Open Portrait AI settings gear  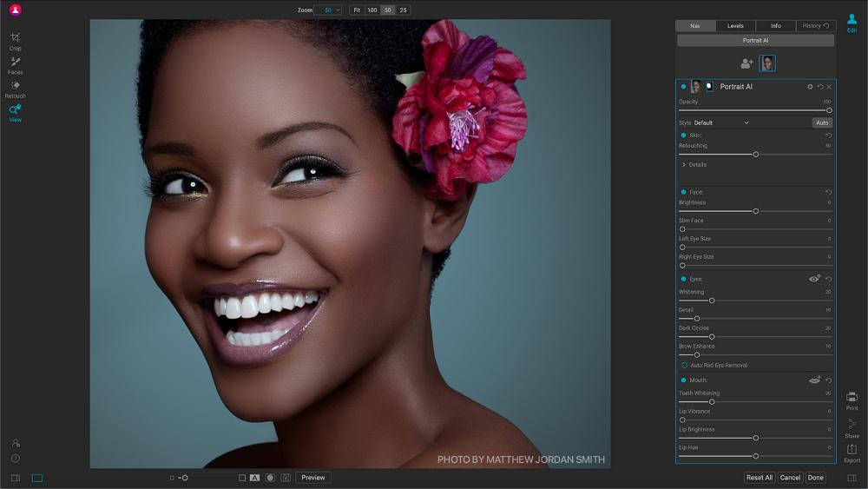[810, 87]
